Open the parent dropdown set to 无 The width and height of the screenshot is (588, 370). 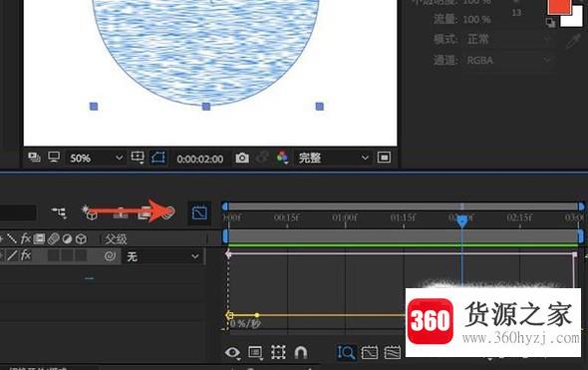[162, 256]
